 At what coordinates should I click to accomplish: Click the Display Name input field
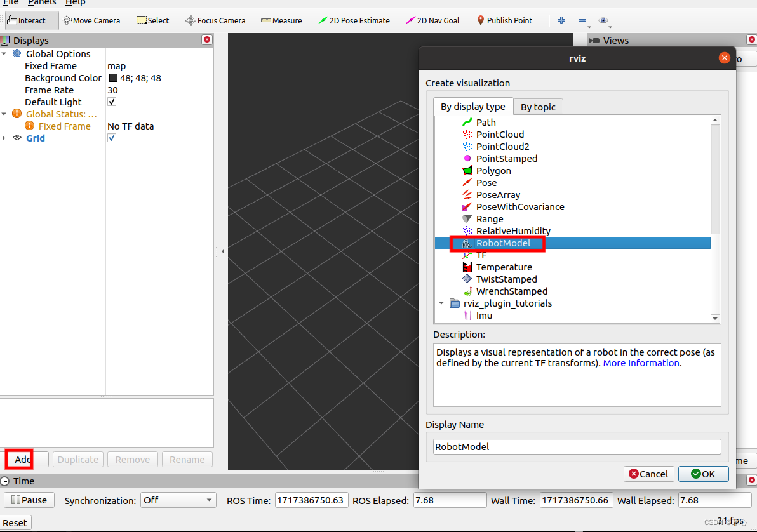[577, 446]
